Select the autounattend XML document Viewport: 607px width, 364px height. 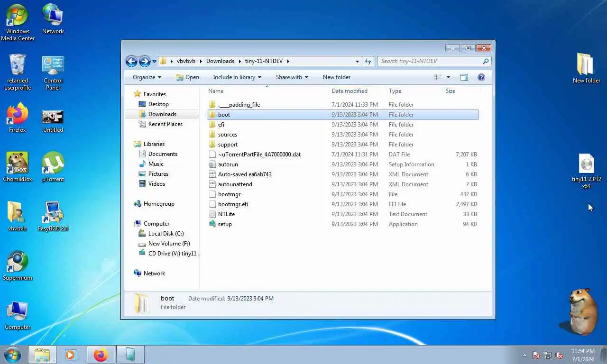point(342,184)
